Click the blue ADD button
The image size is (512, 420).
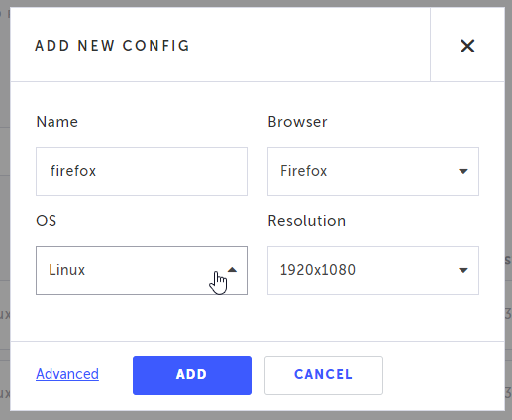point(192,375)
